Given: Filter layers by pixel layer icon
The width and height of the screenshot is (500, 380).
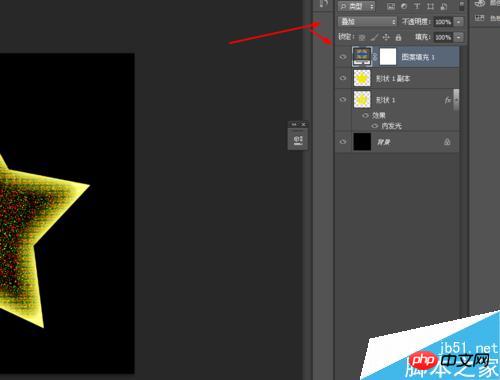Looking at the screenshot, I should click(391, 6).
